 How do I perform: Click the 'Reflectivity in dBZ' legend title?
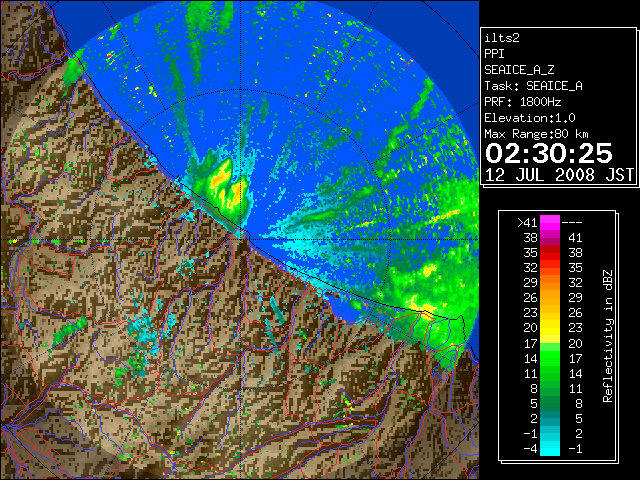[608, 336]
